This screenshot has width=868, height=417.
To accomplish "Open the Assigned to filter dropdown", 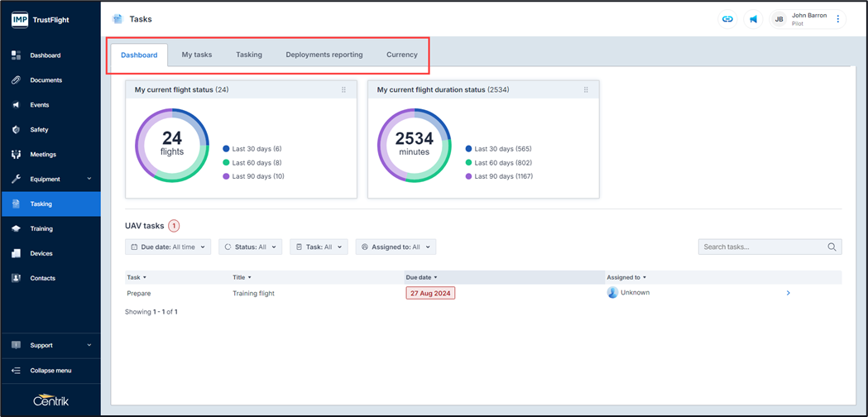I will (396, 247).
